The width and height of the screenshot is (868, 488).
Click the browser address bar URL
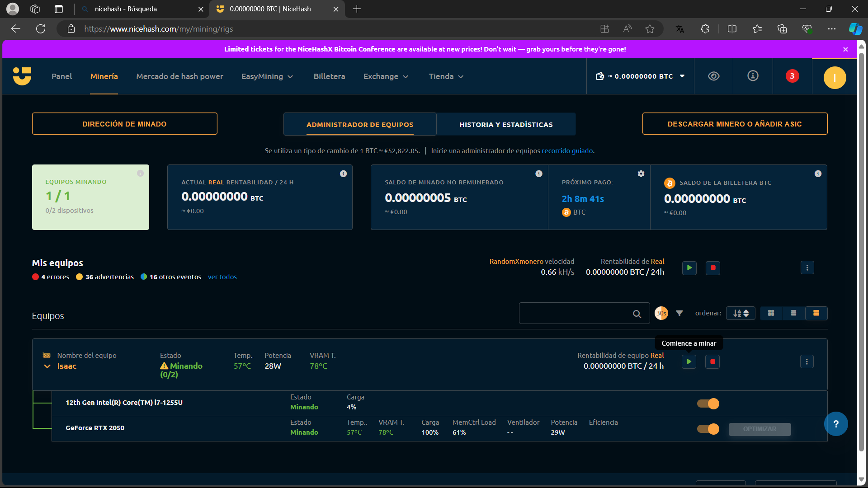pyautogui.click(x=159, y=29)
